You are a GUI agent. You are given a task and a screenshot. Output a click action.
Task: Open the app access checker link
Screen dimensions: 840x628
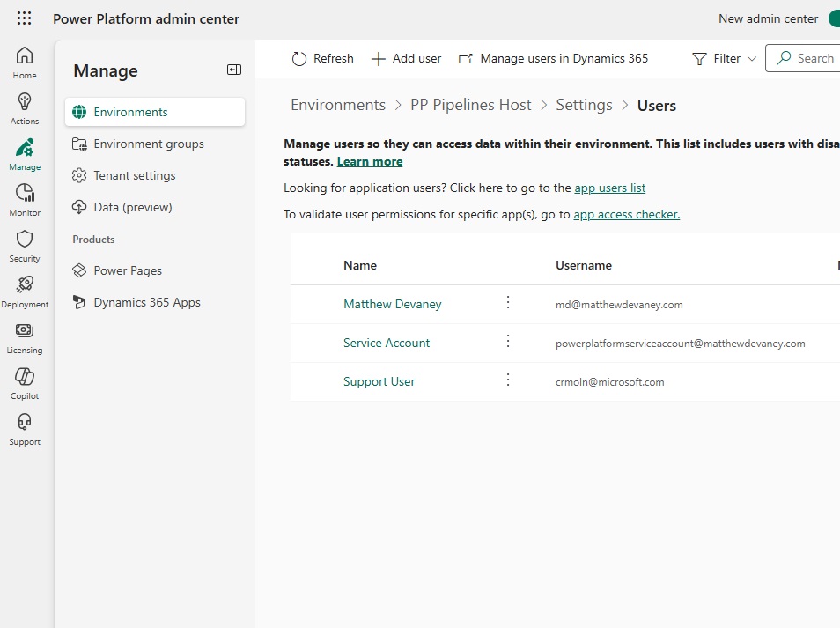pos(626,214)
